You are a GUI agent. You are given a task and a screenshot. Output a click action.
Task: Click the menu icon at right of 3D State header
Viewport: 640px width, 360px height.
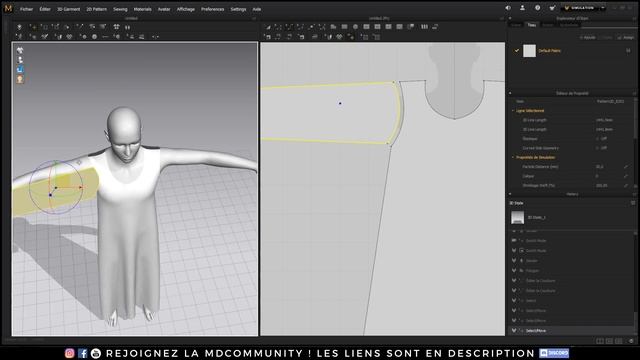(x=633, y=203)
